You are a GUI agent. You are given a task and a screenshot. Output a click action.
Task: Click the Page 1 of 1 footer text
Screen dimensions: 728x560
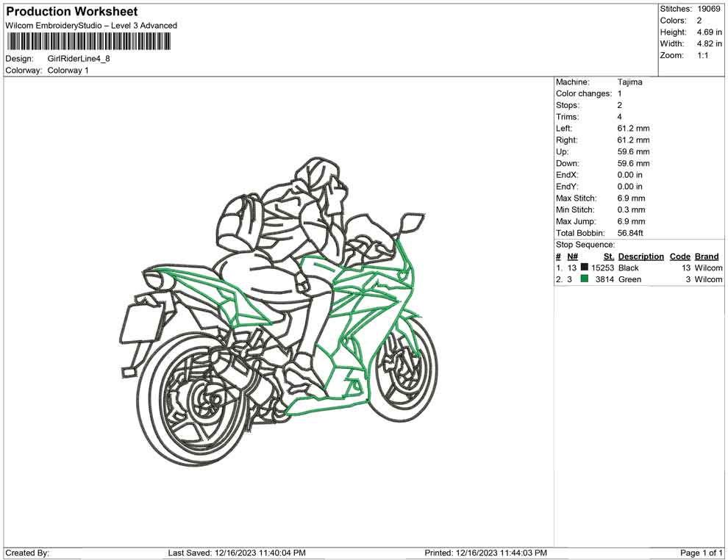point(702,553)
